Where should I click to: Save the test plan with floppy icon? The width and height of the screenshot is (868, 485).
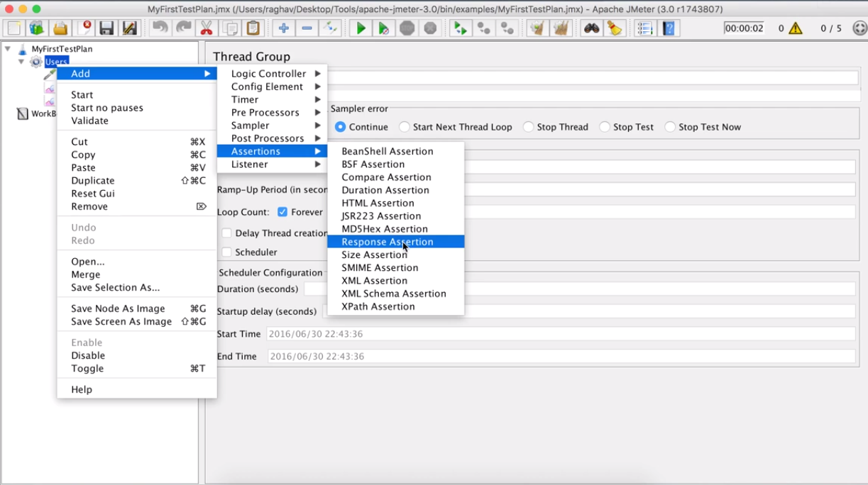pyautogui.click(x=106, y=28)
